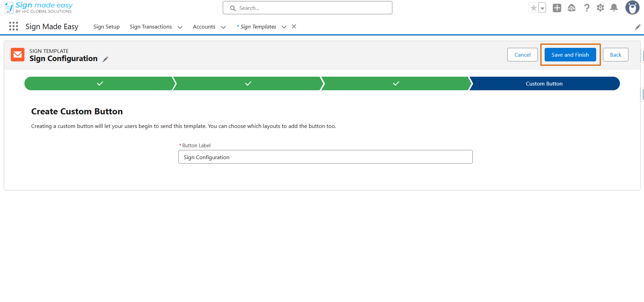Click the favorites star icon
The height and width of the screenshot is (302, 644).
point(534,8)
